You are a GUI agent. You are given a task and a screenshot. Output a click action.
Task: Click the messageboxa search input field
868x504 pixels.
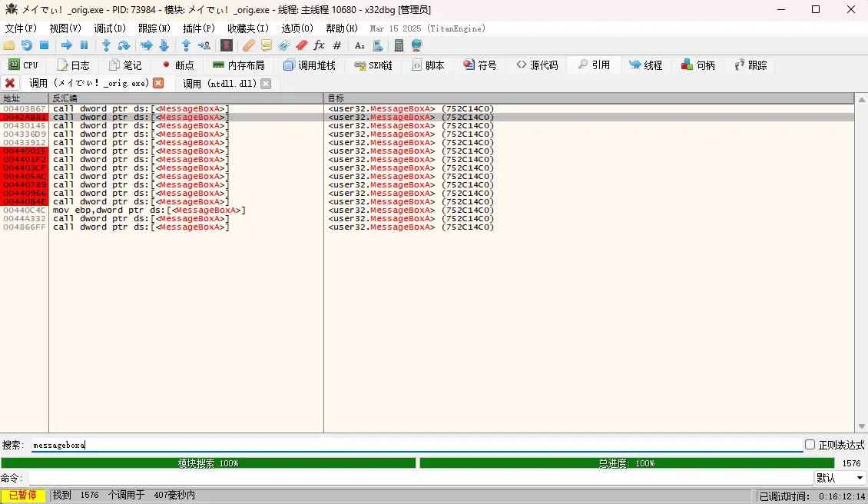click(x=415, y=445)
